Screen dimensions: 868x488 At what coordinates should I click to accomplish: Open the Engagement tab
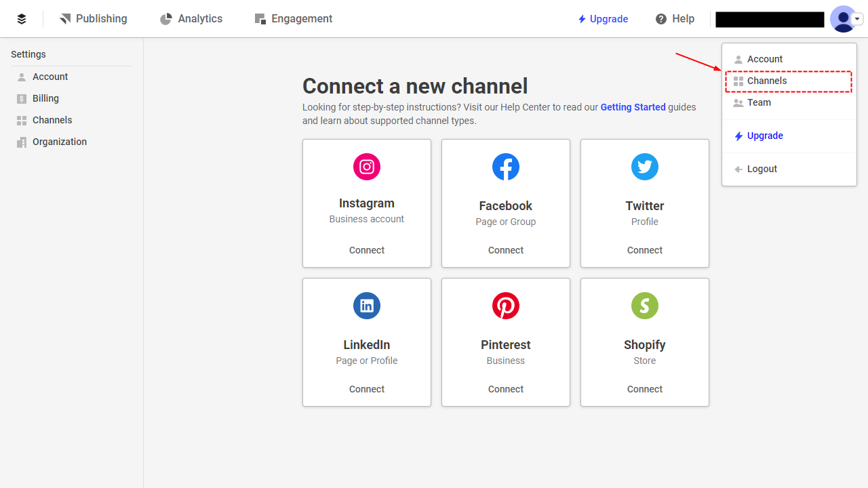pos(294,19)
